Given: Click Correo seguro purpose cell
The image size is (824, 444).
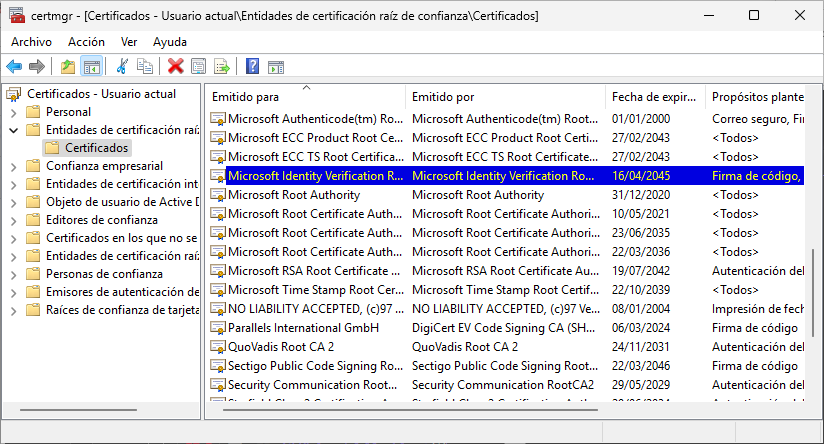Looking at the screenshot, I should 758,119.
